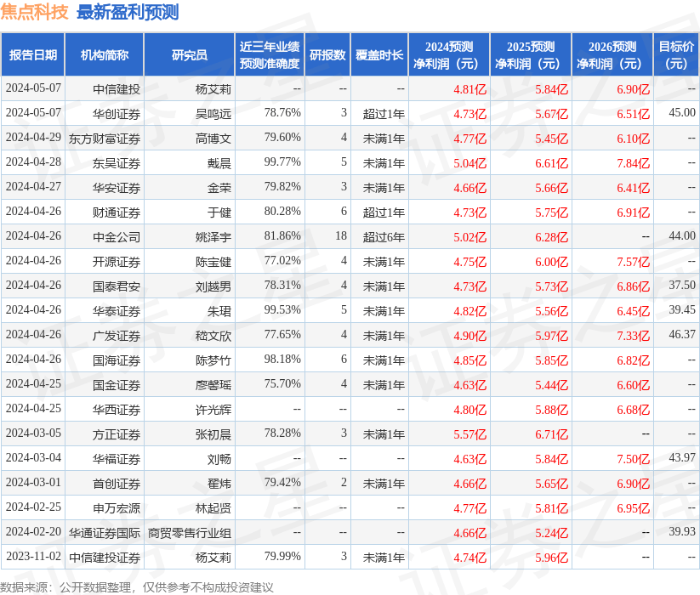Image resolution: width=700 pixels, height=595 pixels.
Task: Click the 覆盖时长 column header
Action: (x=379, y=55)
